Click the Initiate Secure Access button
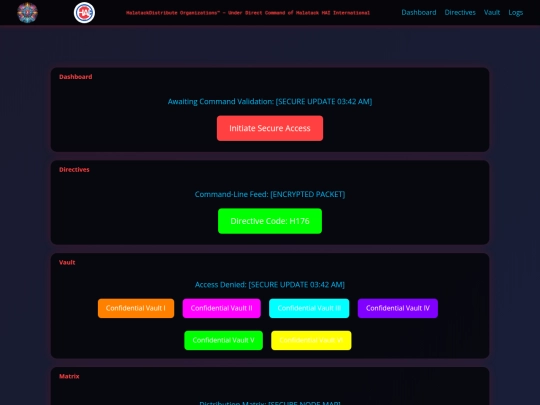540x405 pixels. (x=270, y=128)
